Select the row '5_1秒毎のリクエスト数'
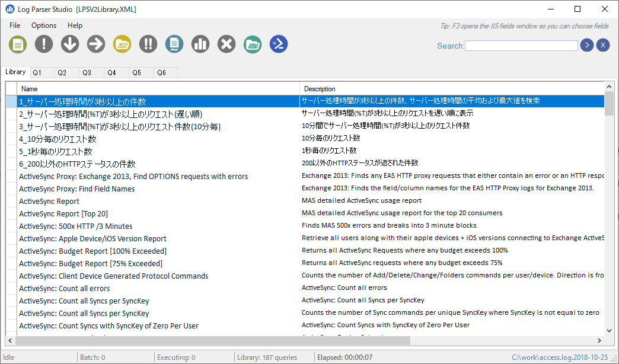 tap(305, 151)
